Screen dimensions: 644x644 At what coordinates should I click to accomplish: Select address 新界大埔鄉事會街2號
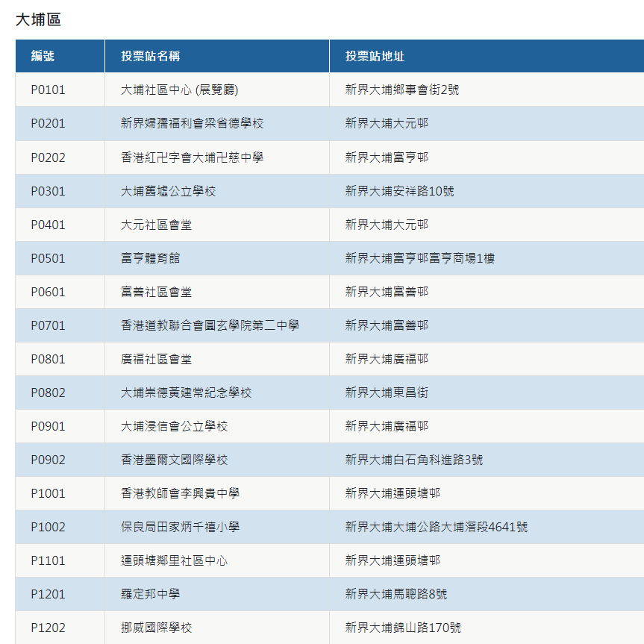[401, 90]
